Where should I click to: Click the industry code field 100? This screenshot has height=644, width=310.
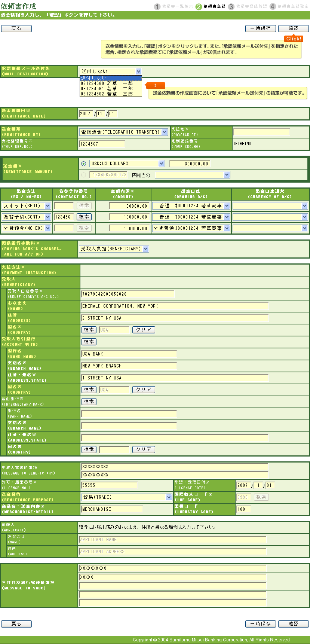pyautogui.click(x=244, y=509)
